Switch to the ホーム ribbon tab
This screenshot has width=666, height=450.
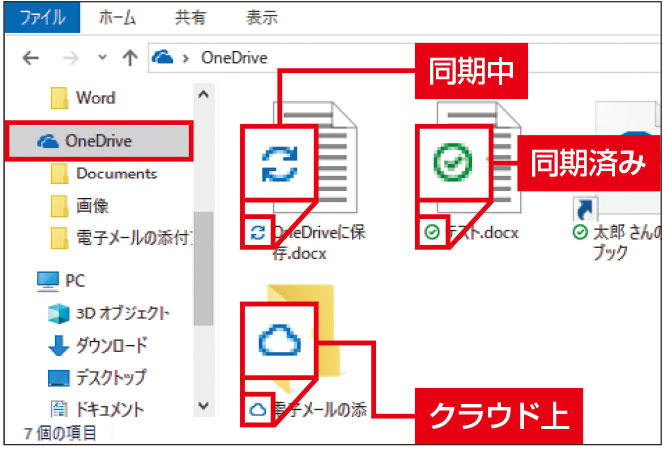click(x=117, y=18)
